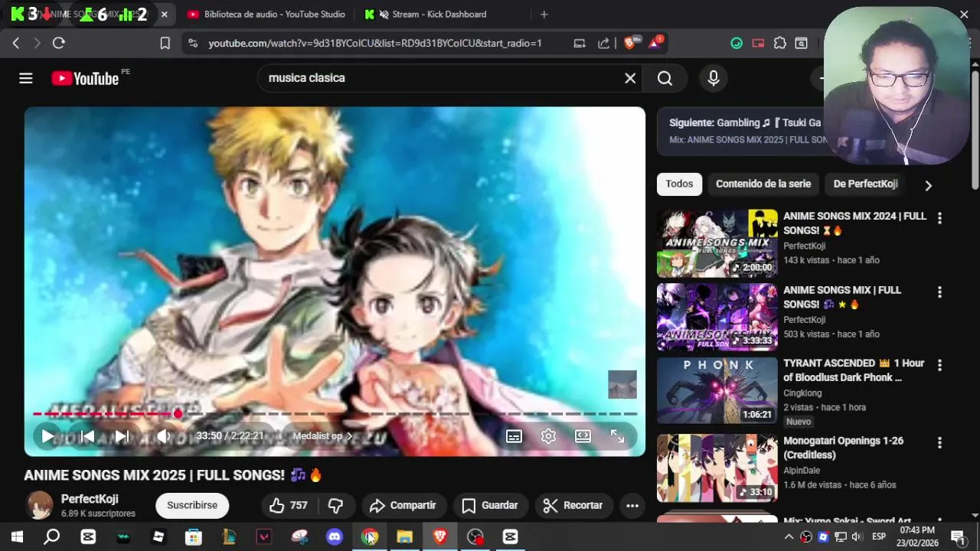Screen dimensions: 980x551
Task: Select the Todos filter chip
Action: (679, 184)
